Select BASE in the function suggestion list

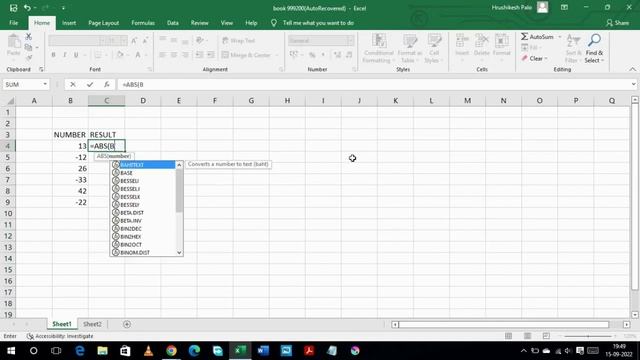[x=143, y=173]
